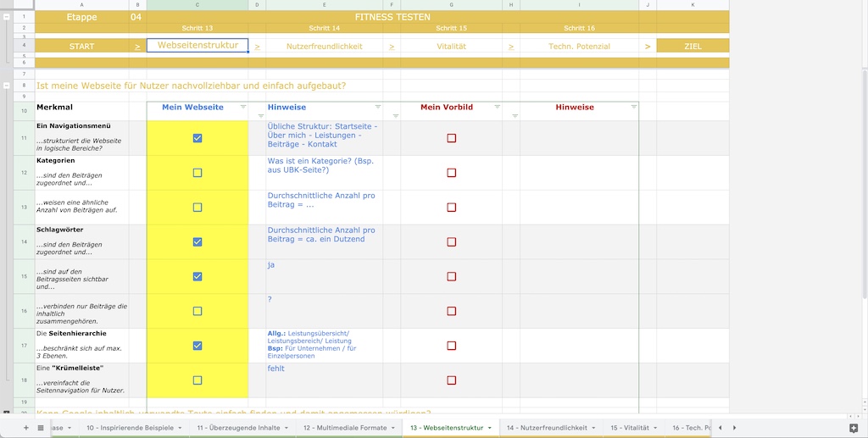The width and height of the screenshot is (868, 438).
Task: Collapse the row group beside row 8
Action: 6,86
